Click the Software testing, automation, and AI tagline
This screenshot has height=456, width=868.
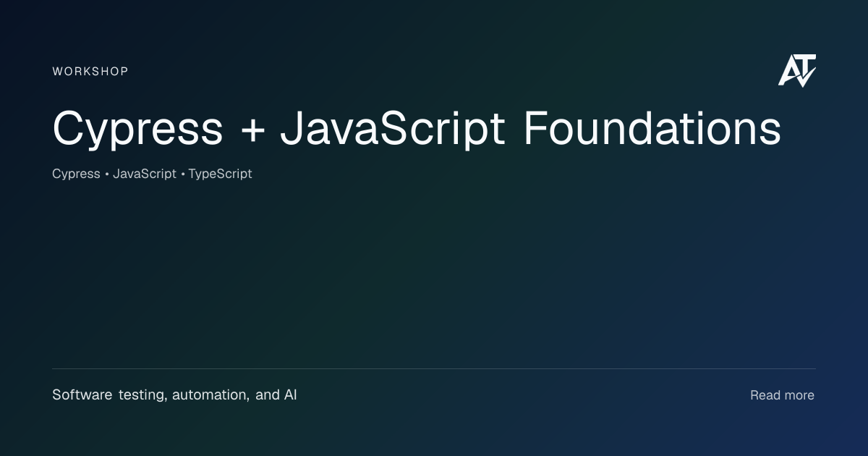tap(174, 395)
